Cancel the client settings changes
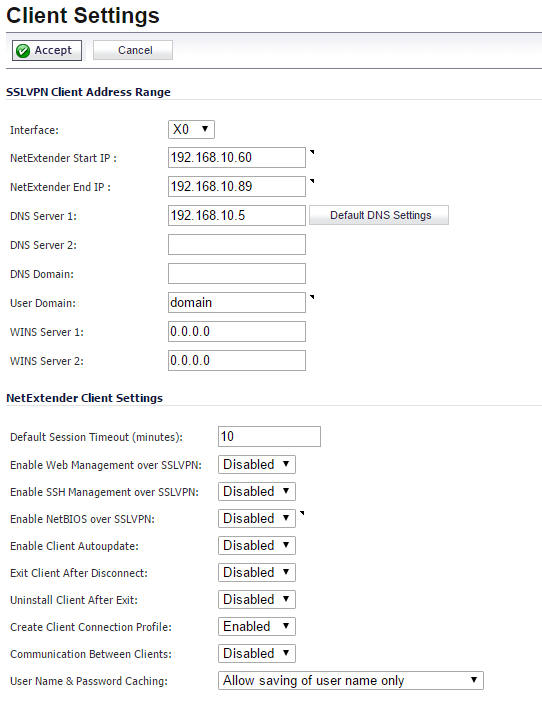542x707 pixels. coord(133,50)
